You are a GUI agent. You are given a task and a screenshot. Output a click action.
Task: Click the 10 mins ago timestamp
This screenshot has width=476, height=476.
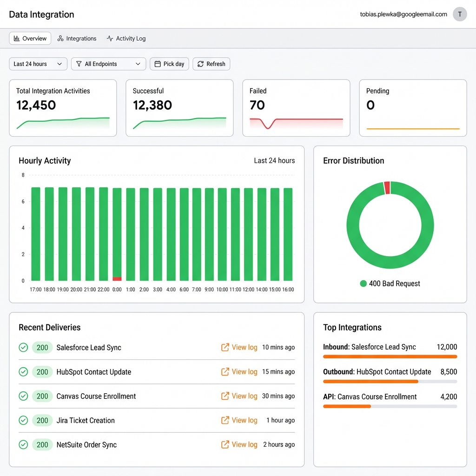(278, 347)
